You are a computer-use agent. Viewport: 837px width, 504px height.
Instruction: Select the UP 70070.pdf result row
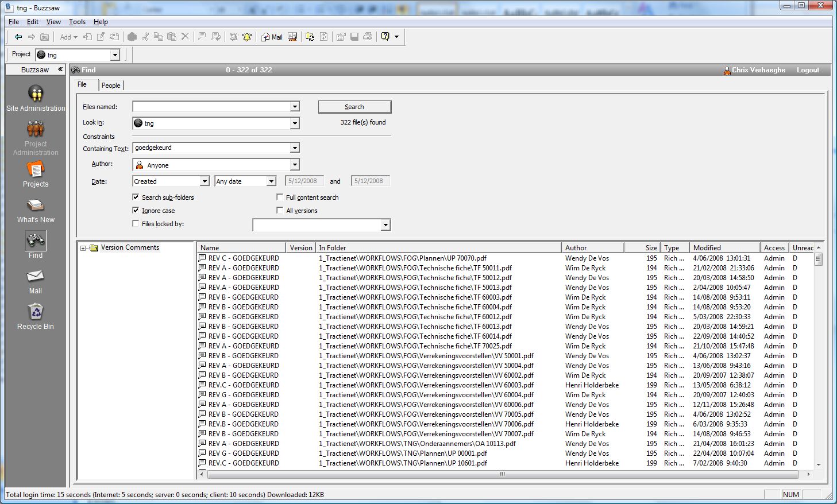click(x=506, y=258)
